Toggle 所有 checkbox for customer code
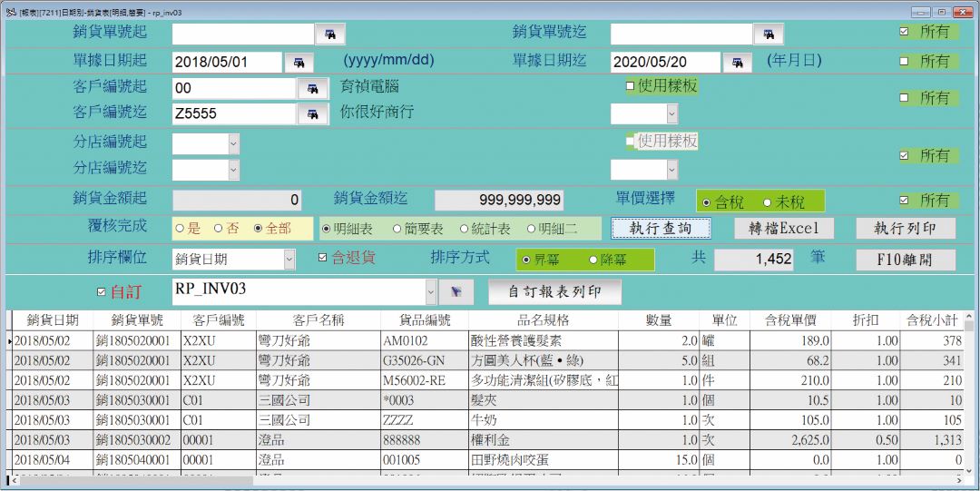980x491 pixels. (x=904, y=98)
